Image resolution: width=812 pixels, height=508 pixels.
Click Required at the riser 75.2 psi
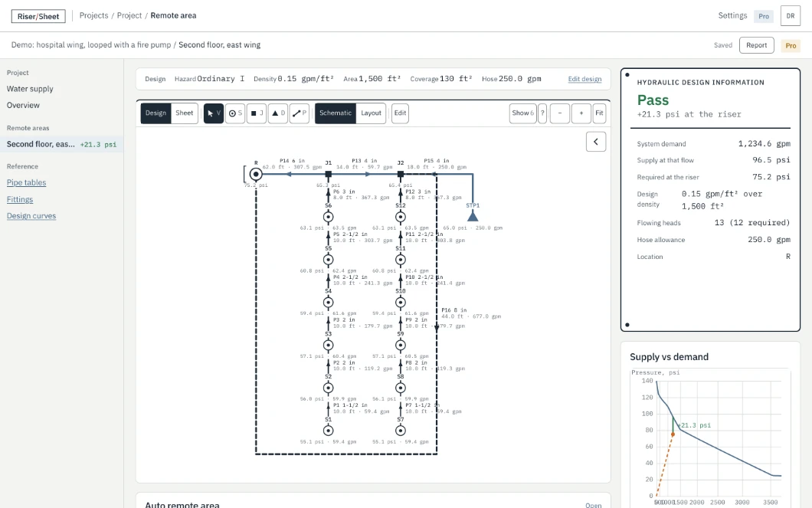tap(714, 177)
